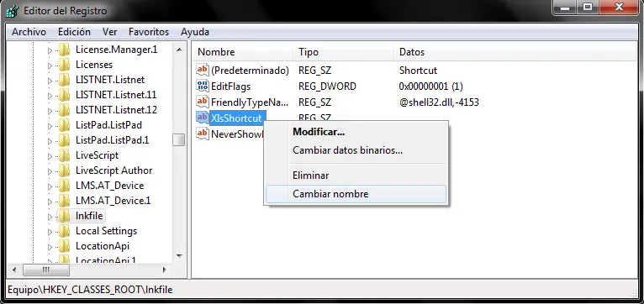
Task: Expand the License.Manager.1 key
Action: tap(50, 50)
